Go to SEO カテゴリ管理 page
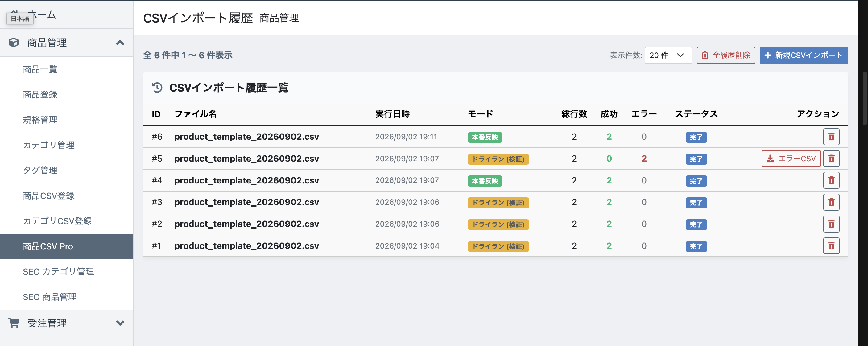Image resolution: width=868 pixels, height=346 pixels. [58, 272]
